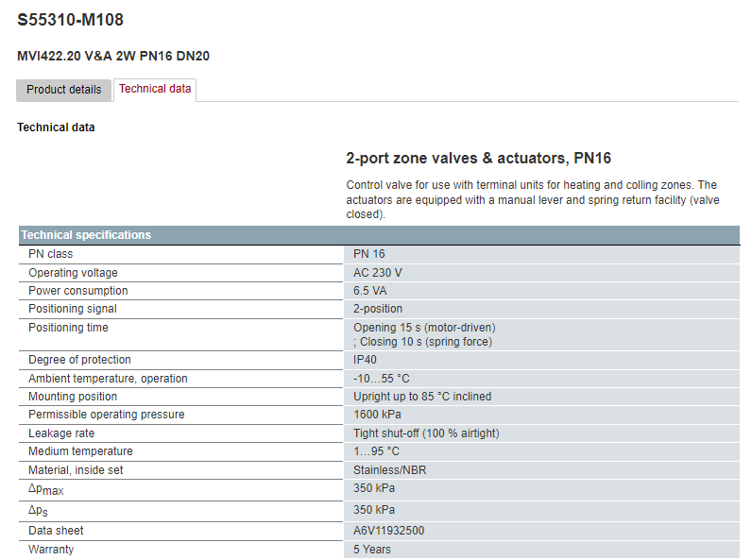Viewport: 752px width, 560px height.
Task: Click the Material, inside set label
Action: (x=76, y=470)
